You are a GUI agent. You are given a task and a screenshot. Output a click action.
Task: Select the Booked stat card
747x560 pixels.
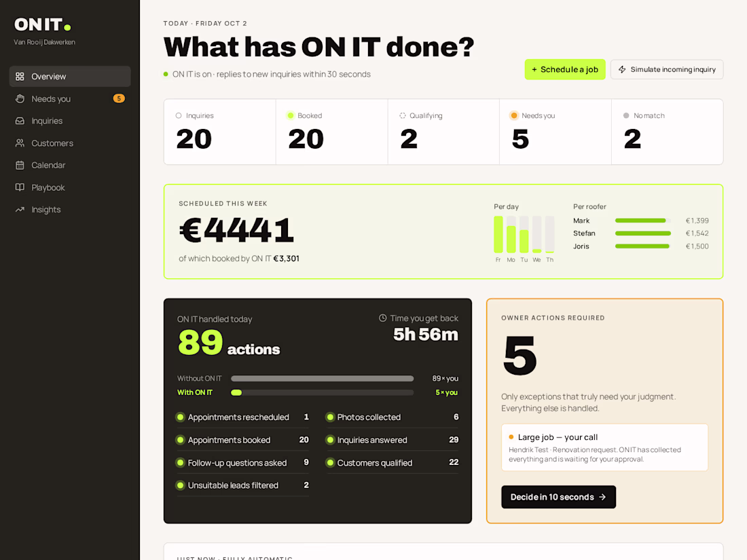pos(332,132)
